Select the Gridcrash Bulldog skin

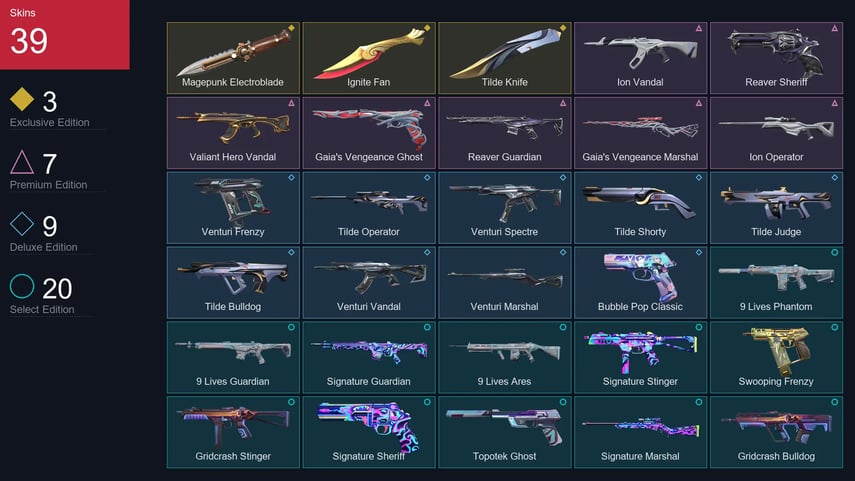coord(776,432)
